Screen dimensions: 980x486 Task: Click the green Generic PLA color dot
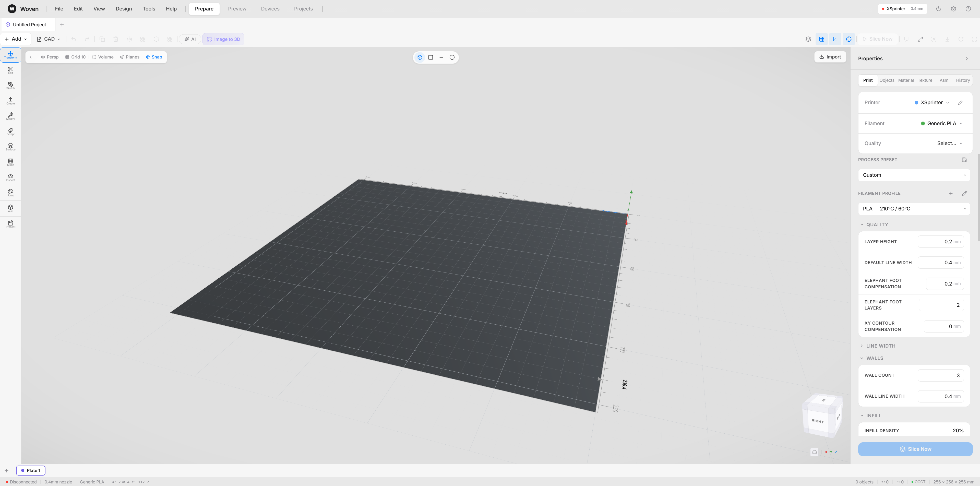pyautogui.click(x=923, y=123)
